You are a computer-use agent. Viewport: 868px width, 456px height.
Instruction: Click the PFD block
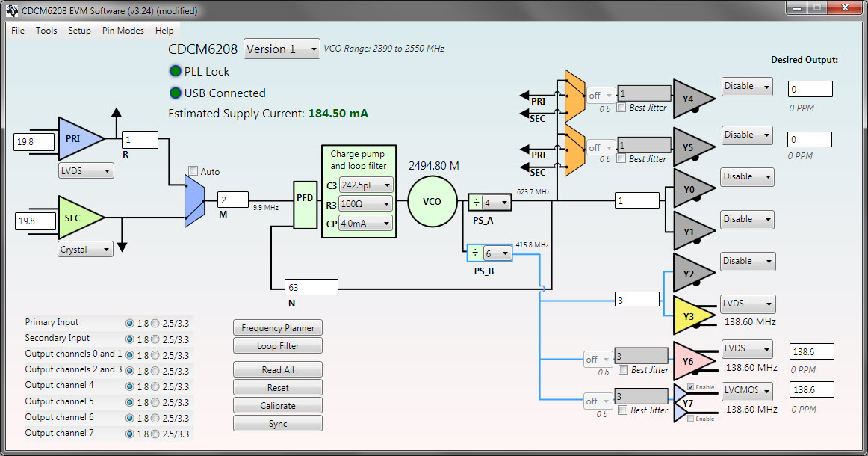[305, 204]
